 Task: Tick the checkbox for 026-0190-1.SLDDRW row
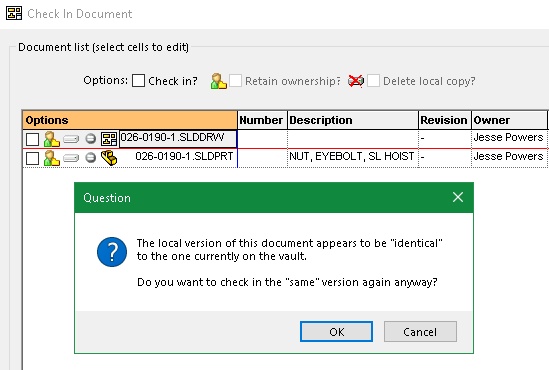[33, 139]
